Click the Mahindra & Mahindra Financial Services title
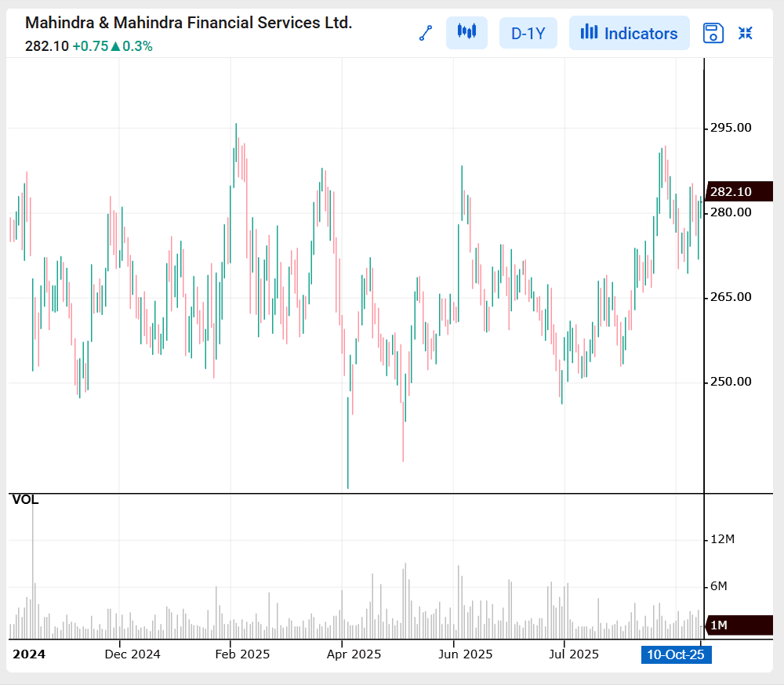The image size is (784, 685). coord(188,23)
